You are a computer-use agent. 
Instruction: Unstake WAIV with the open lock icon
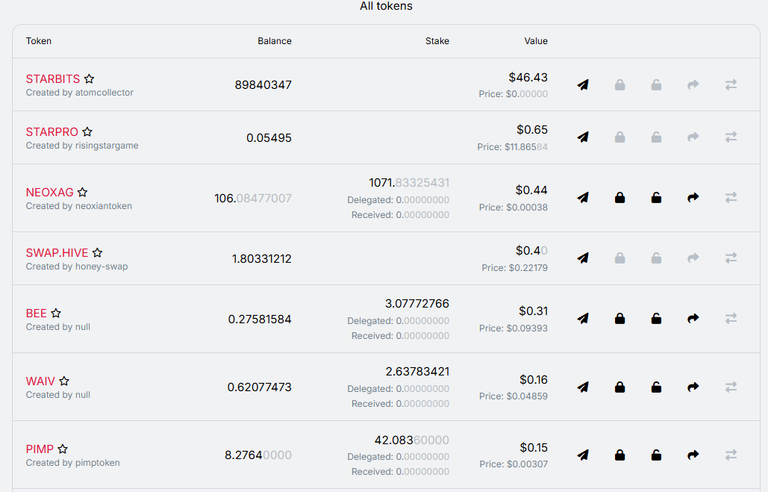[x=656, y=387]
